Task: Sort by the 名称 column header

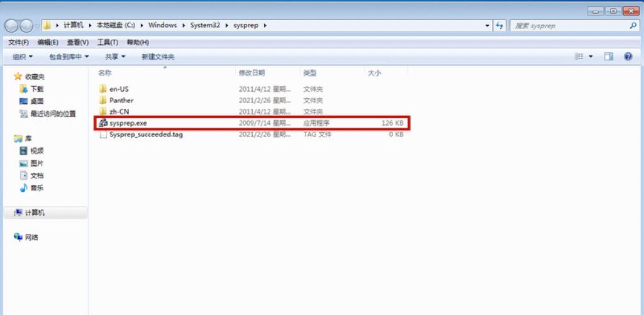Action: (x=165, y=73)
